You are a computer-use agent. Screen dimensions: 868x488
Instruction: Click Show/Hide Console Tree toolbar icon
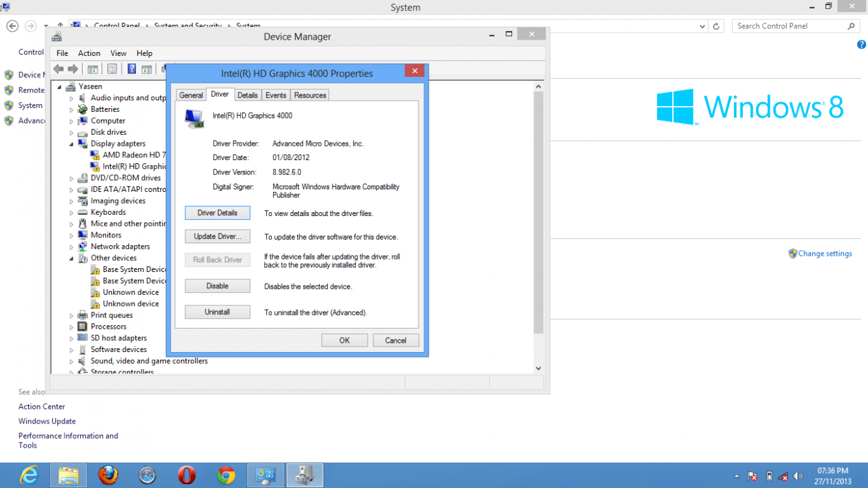pos(93,69)
